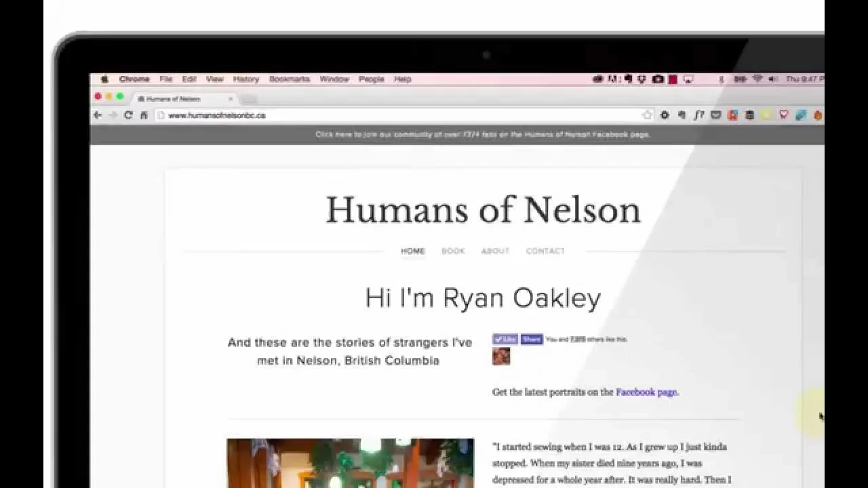The height and width of the screenshot is (488, 868).
Task: Open the Chrome application menu
Action: click(134, 79)
